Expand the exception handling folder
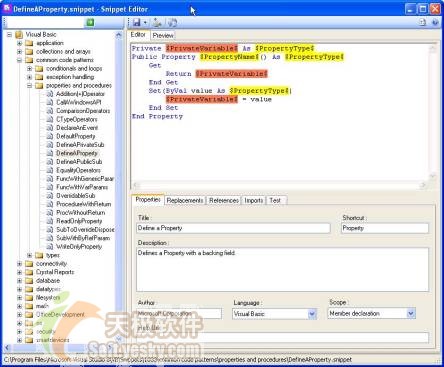This screenshot has height=367, width=444. 30,77
